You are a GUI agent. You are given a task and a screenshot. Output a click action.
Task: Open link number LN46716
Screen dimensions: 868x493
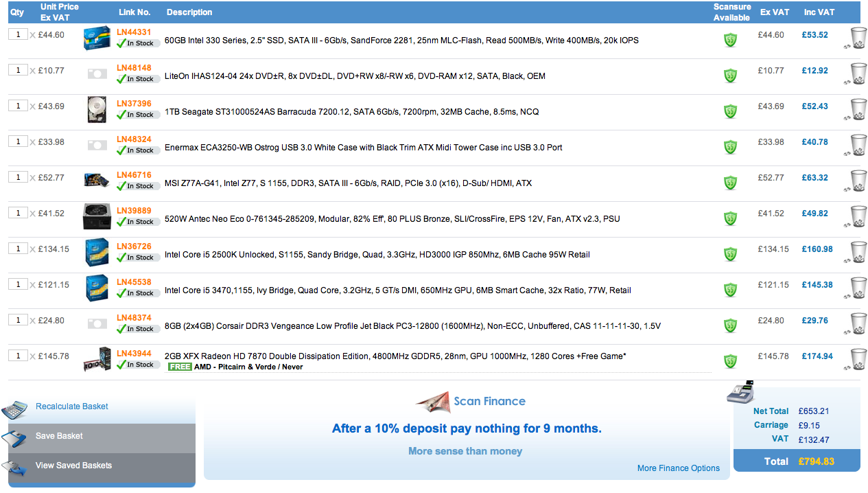coord(134,175)
